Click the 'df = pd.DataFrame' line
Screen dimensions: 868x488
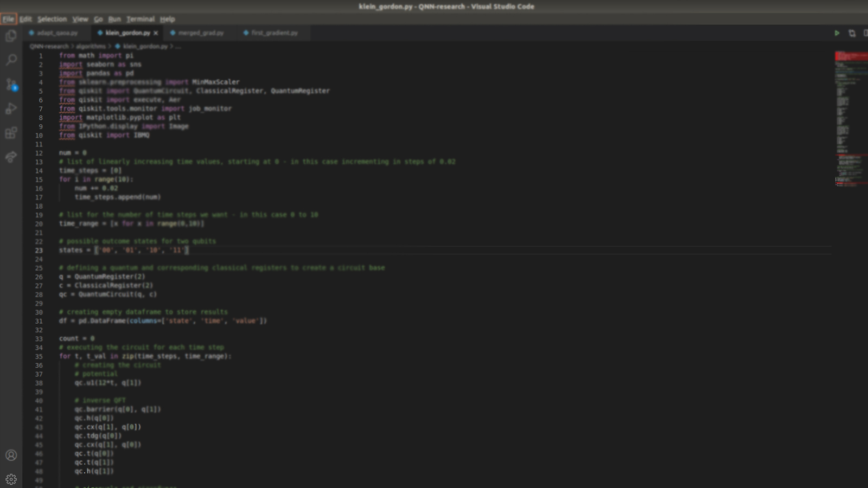click(163, 321)
